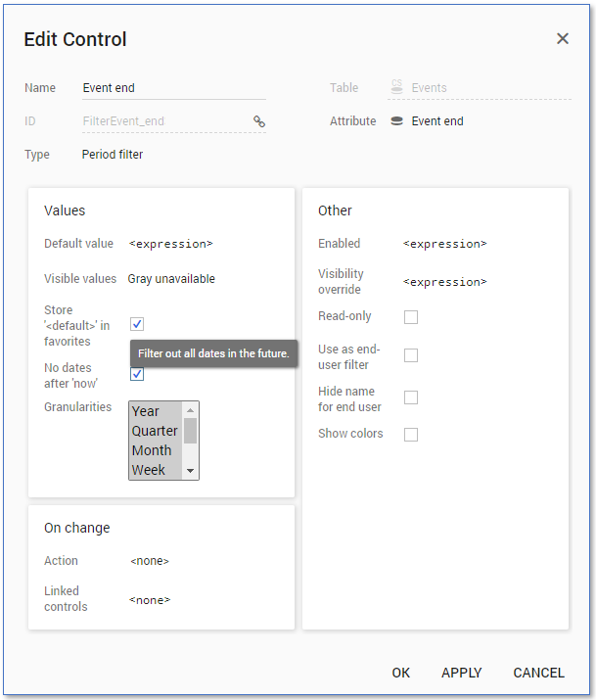
Task: Click granularities list scroll down arrow
Action: pyautogui.click(x=191, y=471)
